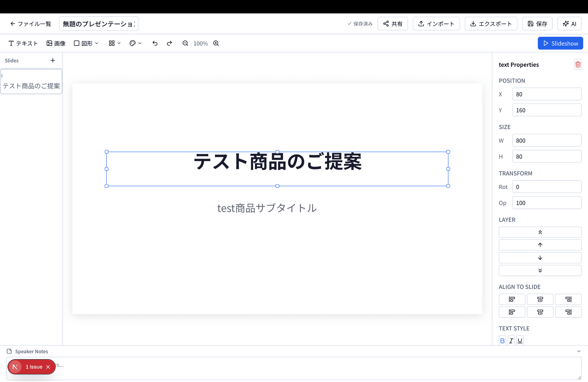This screenshot has height=382, width=588.
Task: Click the redo arrow icon
Action: tap(169, 43)
